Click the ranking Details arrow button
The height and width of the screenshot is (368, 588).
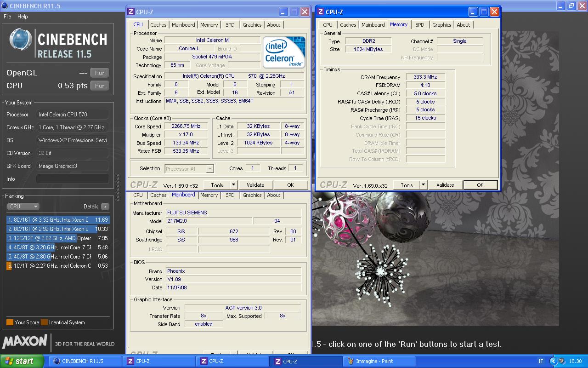point(105,207)
